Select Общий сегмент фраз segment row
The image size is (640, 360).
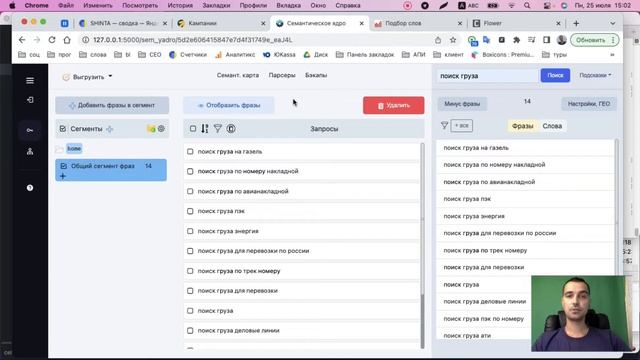(111, 170)
